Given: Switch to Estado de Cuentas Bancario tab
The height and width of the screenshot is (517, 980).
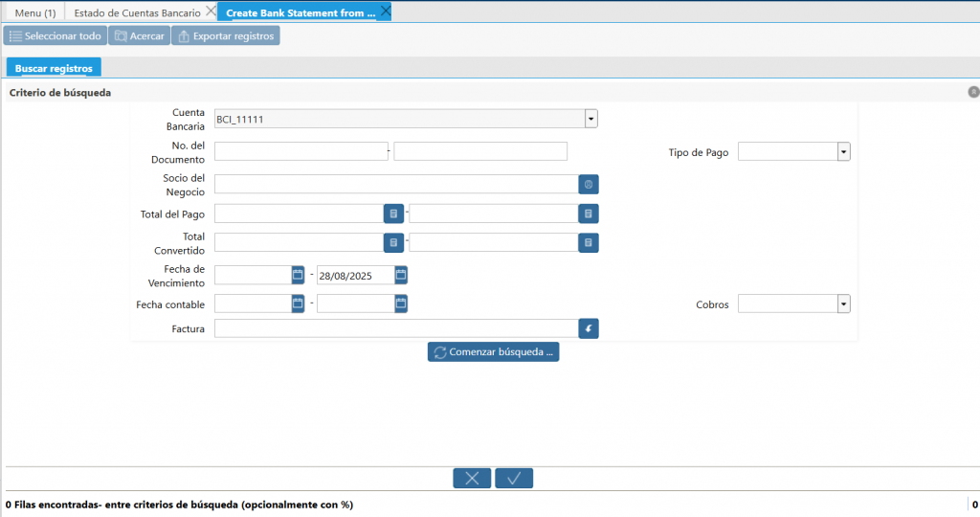Looking at the screenshot, I should coord(138,12).
